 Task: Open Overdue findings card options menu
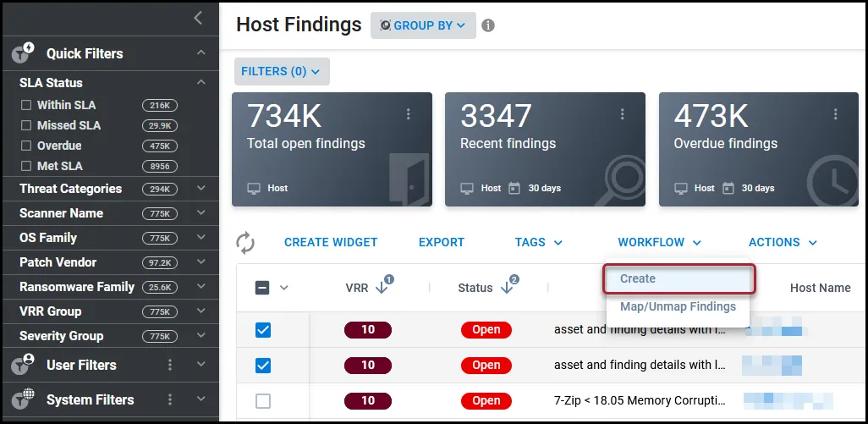click(x=835, y=114)
